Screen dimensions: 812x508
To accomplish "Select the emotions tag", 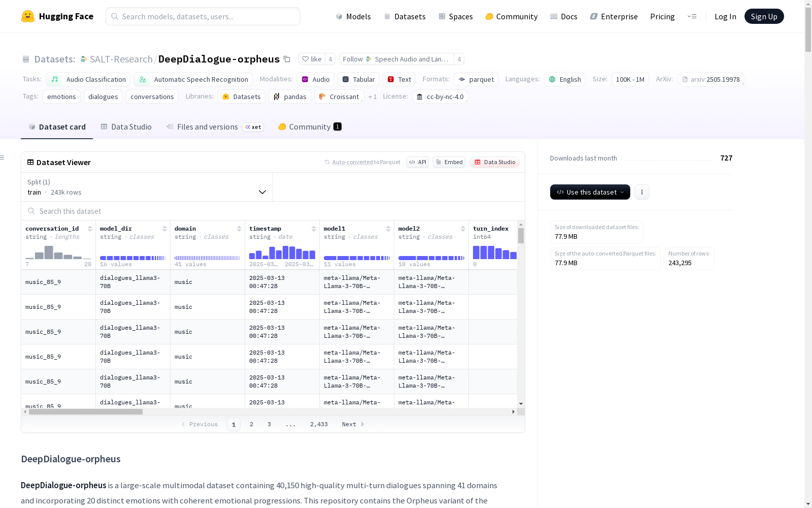I will [x=61, y=97].
